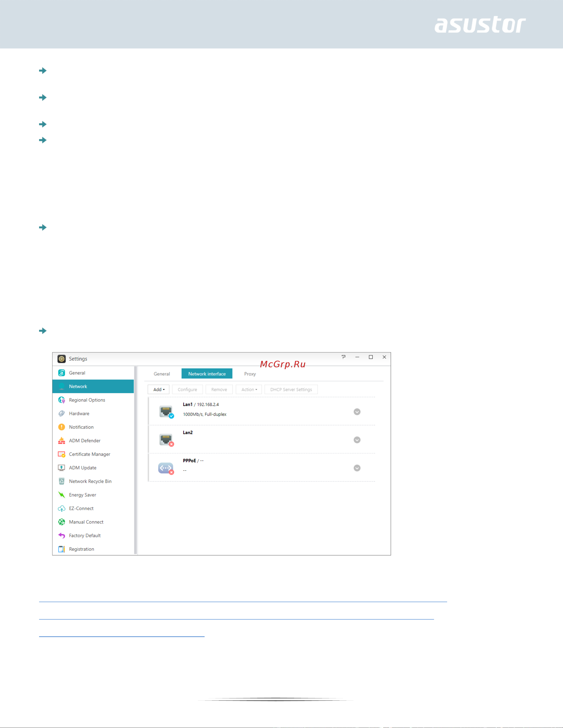This screenshot has width=563, height=728.
Task: Switch to the Proxy tab
Action: tap(250, 374)
